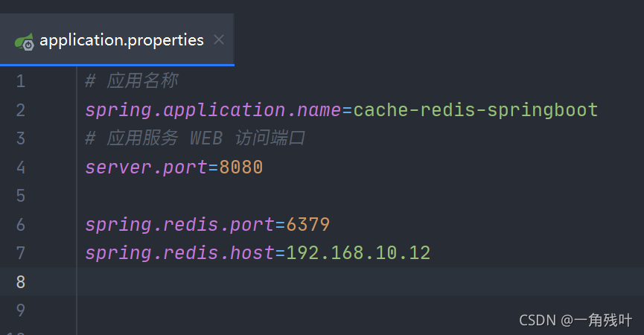Click line number 1 in the gutter
The height and width of the screenshot is (335, 644).
21,81
